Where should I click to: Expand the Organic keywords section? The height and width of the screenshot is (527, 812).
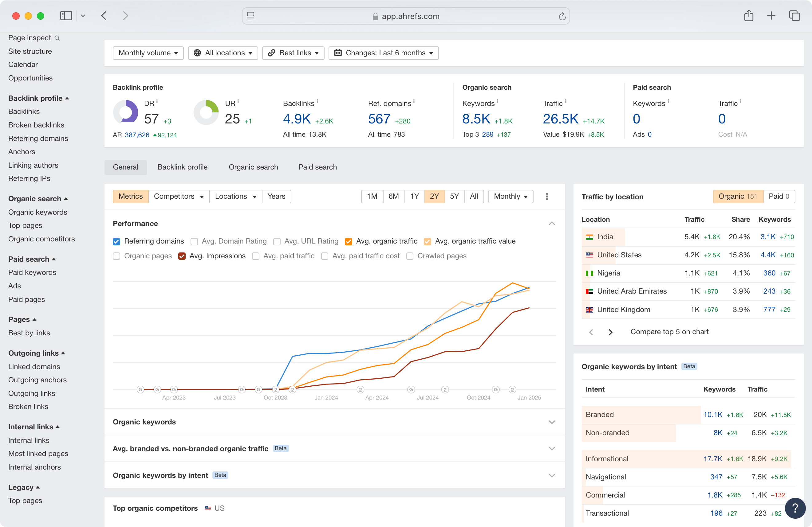[x=552, y=422]
